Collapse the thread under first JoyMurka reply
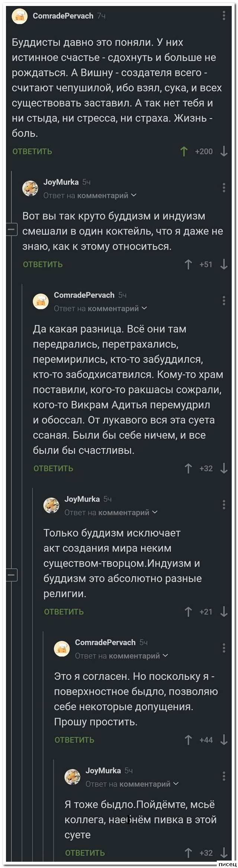 [x=12, y=229]
